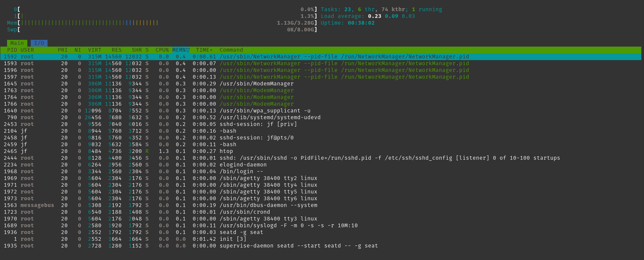The image size is (644, 260).
Task: Select the /usr/sbin/crond process row
Action: click(x=245, y=212)
